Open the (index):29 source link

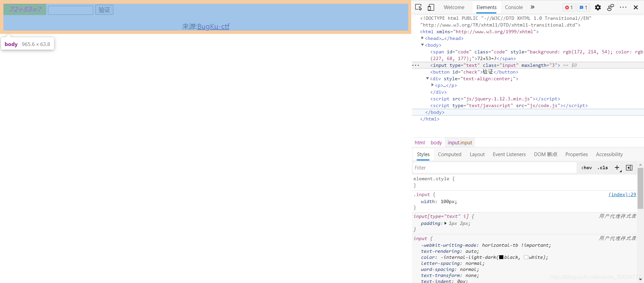tap(622, 194)
